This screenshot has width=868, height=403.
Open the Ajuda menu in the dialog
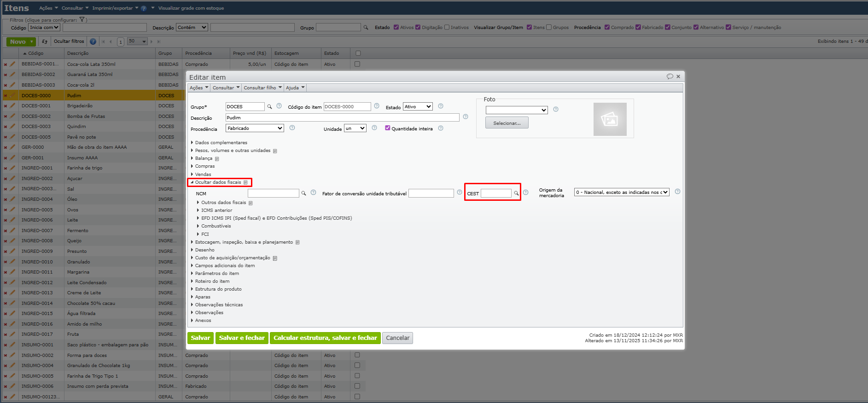coord(295,88)
